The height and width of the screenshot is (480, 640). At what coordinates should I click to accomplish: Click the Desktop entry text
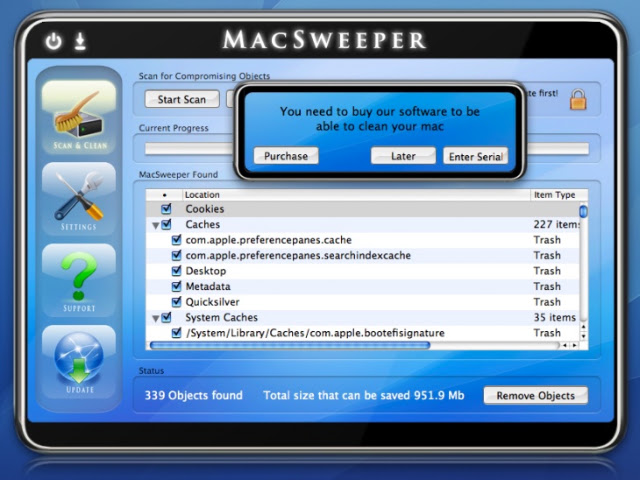click(x=206, y=271)
